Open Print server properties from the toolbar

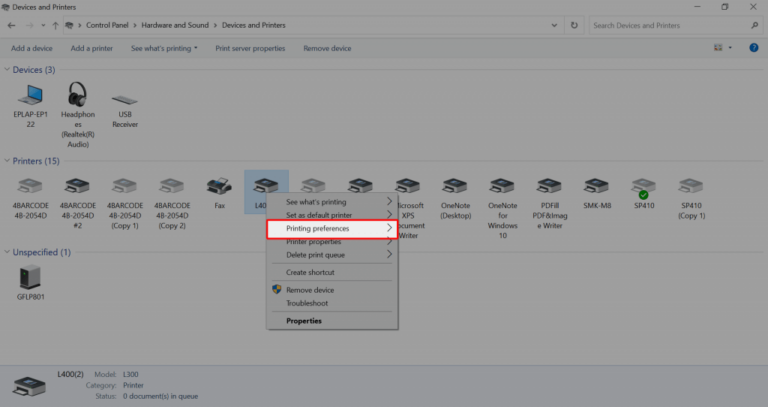250,48
